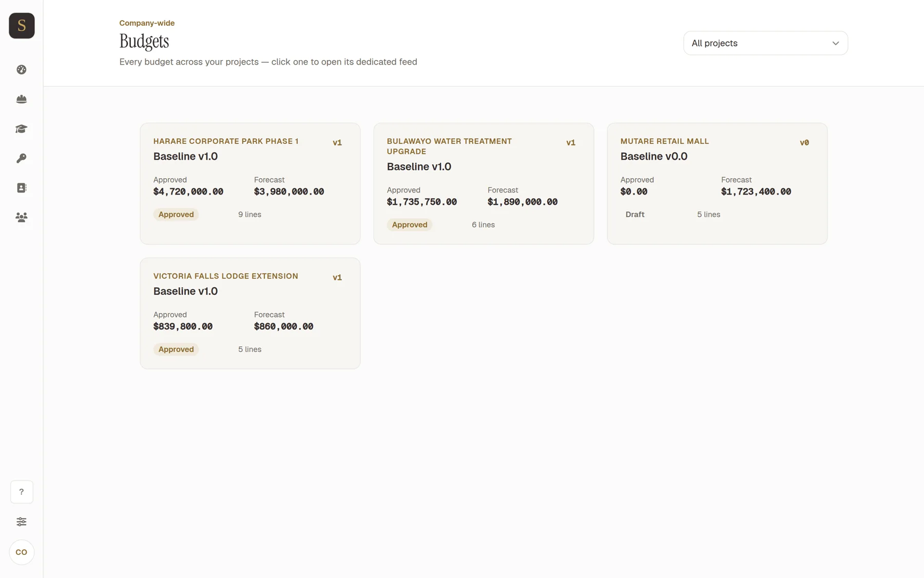Open Harare Corporate Park Phase 1 budget card
This screenshot has height=578, width=924.
point(250,183)
